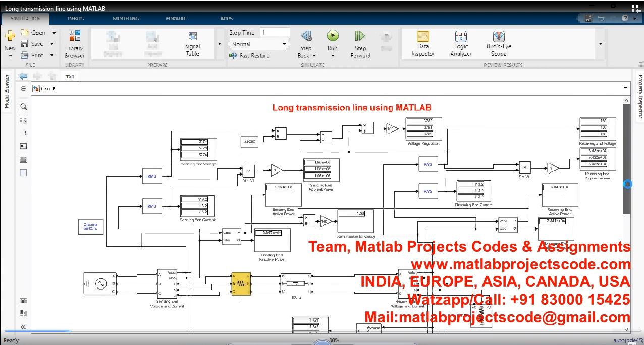Launch the Logic Analyzer

461,44
